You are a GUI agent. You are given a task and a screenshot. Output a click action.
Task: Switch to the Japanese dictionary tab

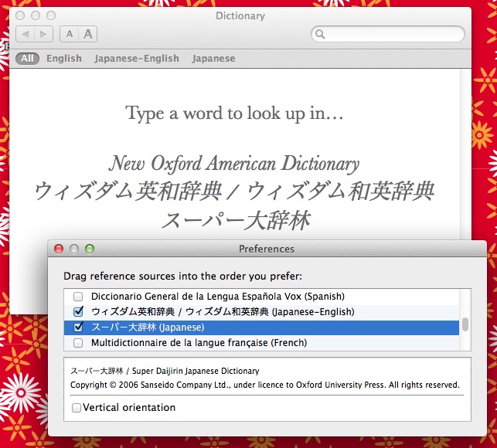point(213,59)
